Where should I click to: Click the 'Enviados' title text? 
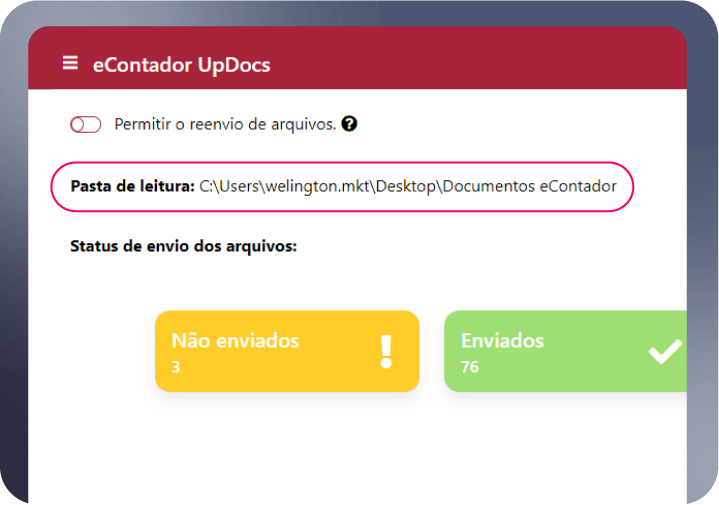pos(502,341)
